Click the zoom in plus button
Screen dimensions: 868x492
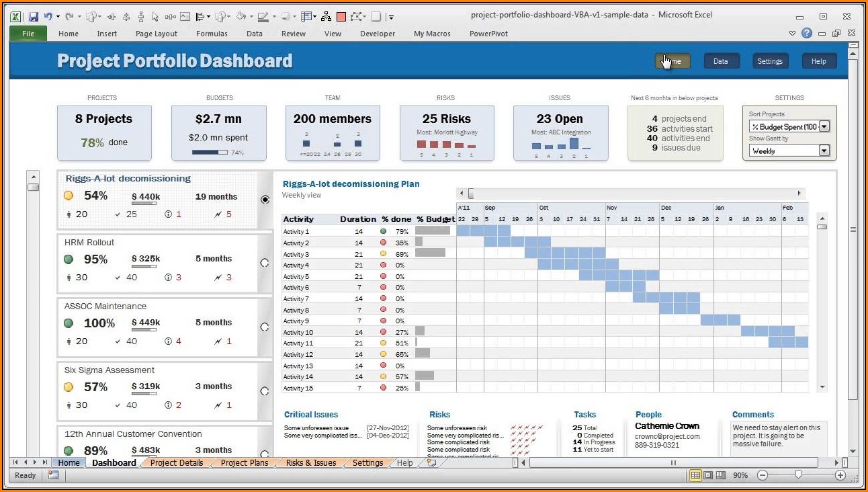pos(840,475)
